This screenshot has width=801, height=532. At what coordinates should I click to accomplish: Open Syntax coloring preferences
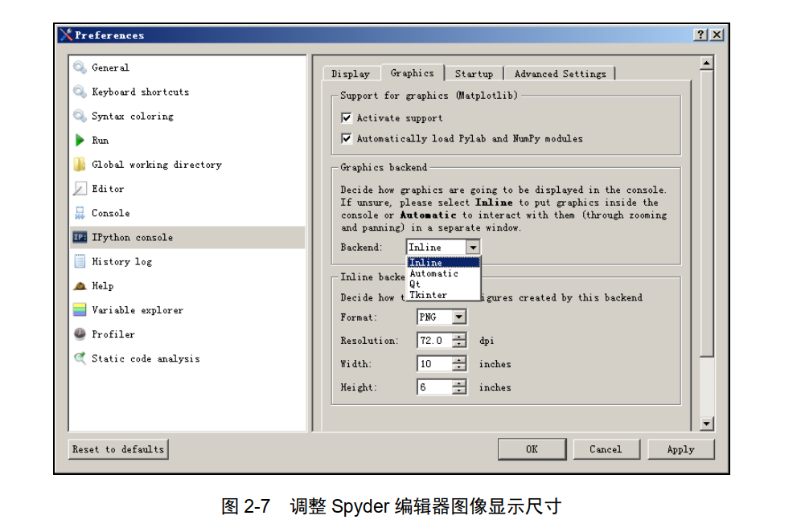[187, 116]
